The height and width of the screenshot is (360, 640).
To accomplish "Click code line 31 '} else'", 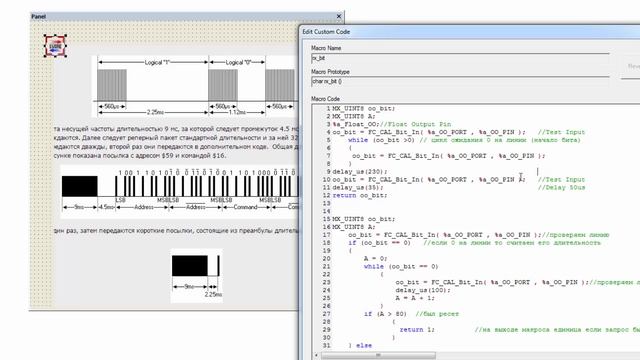I will coord(360,345).
